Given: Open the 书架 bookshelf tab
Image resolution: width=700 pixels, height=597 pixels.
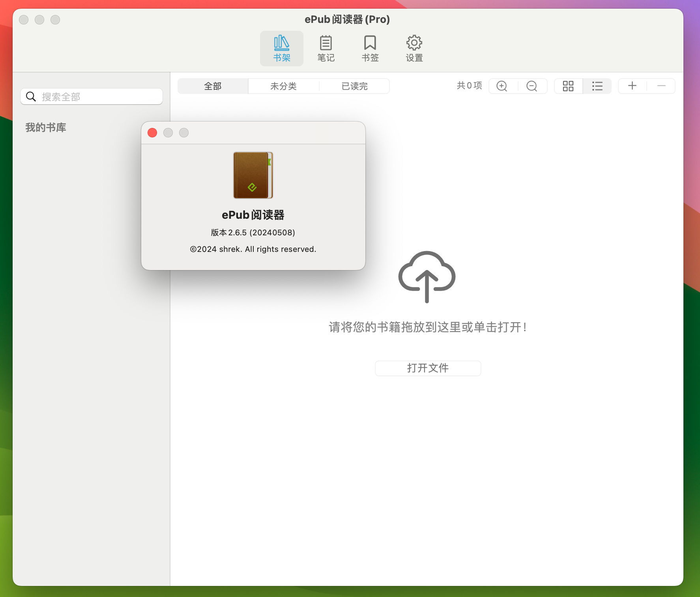Looking at the screenshot, I should 282,49.
